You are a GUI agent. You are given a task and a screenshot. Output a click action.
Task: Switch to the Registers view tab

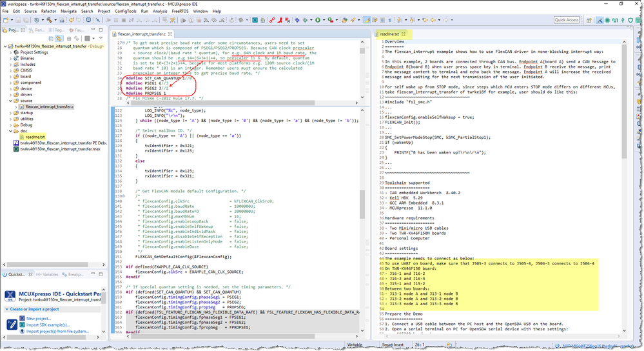57,30
